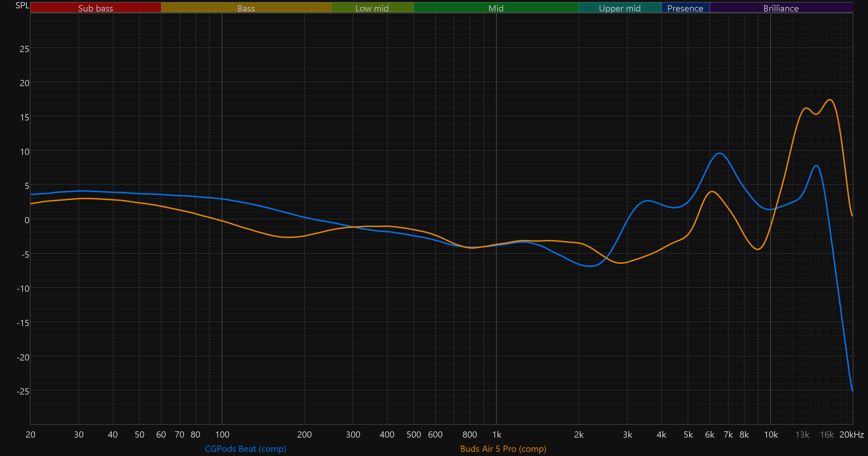Screen dimensions: 868x456
Task: Toggle the CGPods Beat (comp) legend entry
Action: 245,449
